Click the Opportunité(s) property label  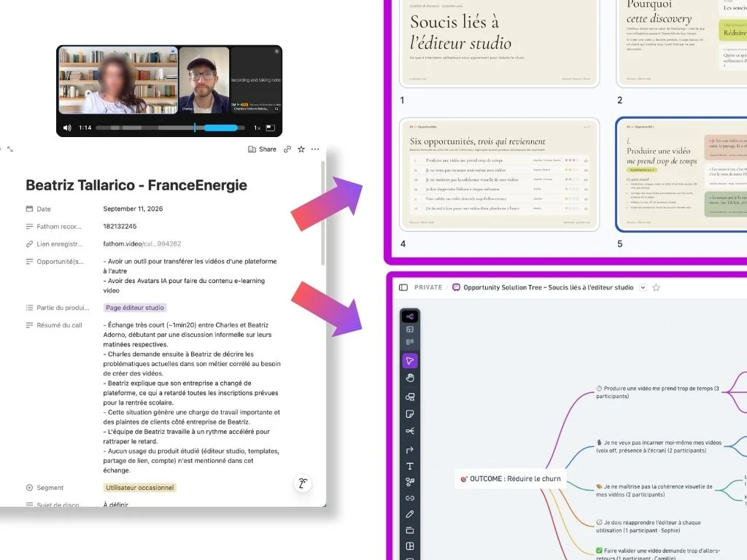point(55,262)
